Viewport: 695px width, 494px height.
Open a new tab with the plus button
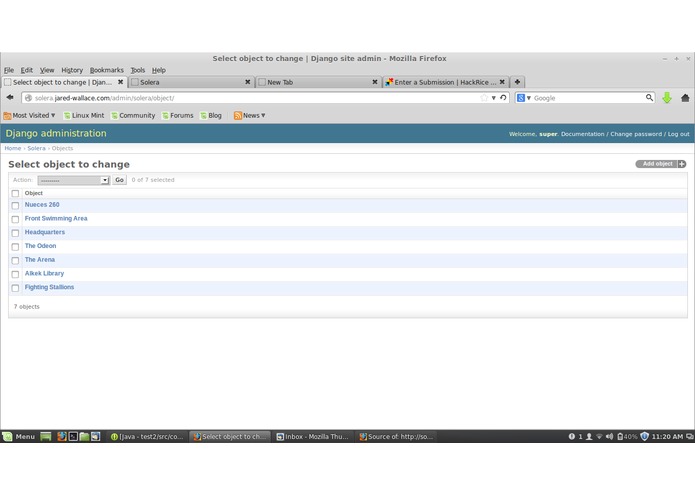click(x=517, y=82)
